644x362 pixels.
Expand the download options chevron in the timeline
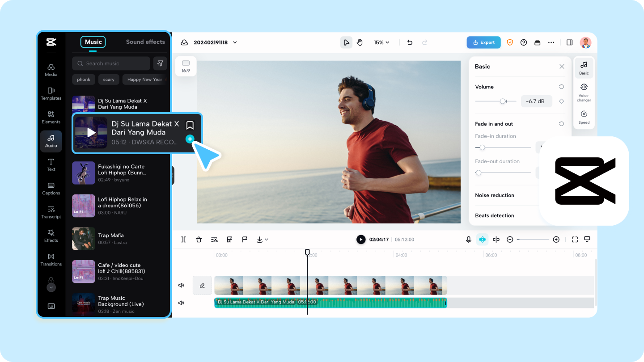click(267, 239)
